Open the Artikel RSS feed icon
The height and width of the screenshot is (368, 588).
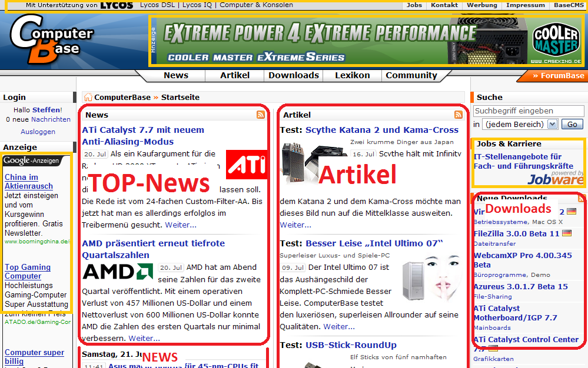pos(459,115)
